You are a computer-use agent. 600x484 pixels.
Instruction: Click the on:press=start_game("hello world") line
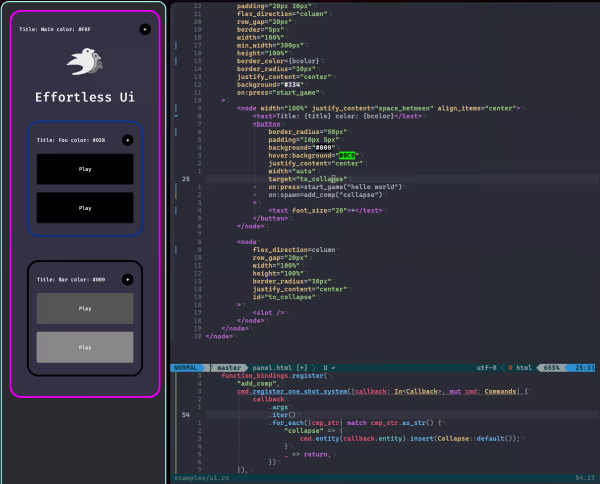coord(335,187)
